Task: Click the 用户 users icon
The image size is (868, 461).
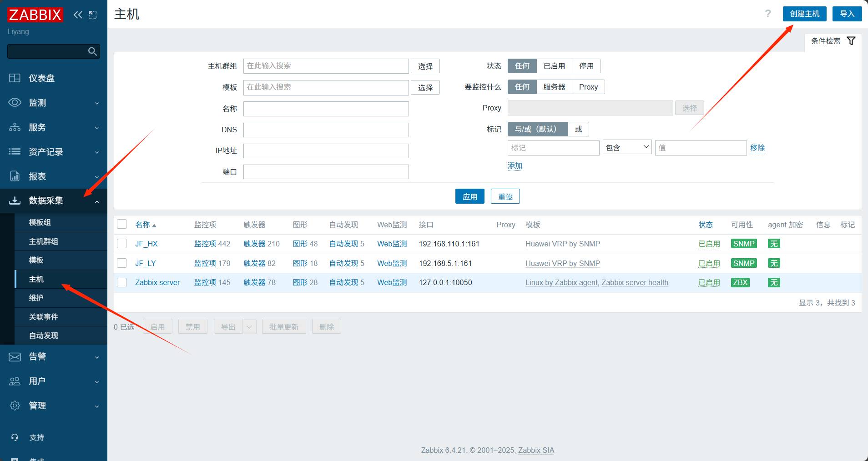Action: point(15,381)
